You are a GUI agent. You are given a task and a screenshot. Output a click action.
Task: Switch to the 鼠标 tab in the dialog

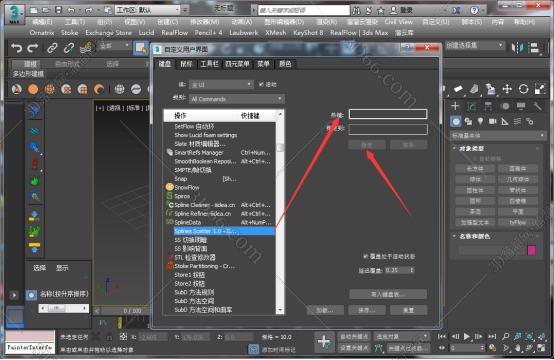coord(186,64)
